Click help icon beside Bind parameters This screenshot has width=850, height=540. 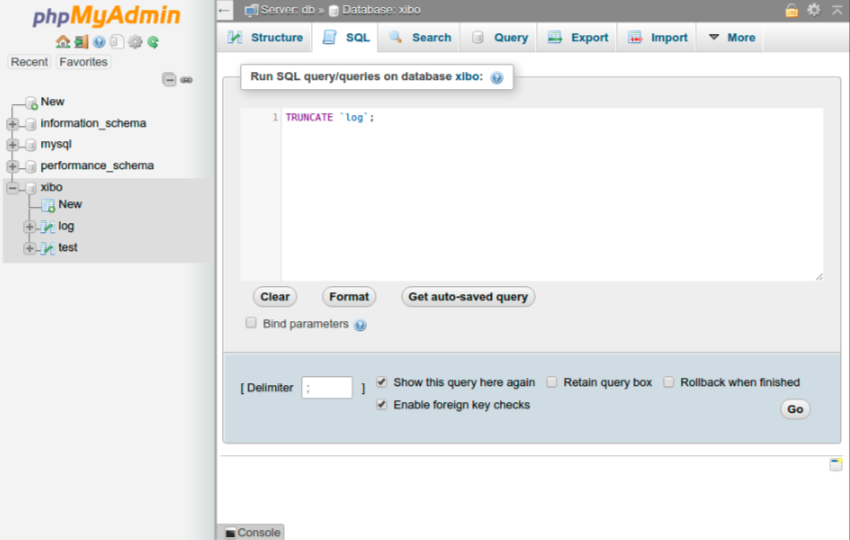[x=360, y=325]
